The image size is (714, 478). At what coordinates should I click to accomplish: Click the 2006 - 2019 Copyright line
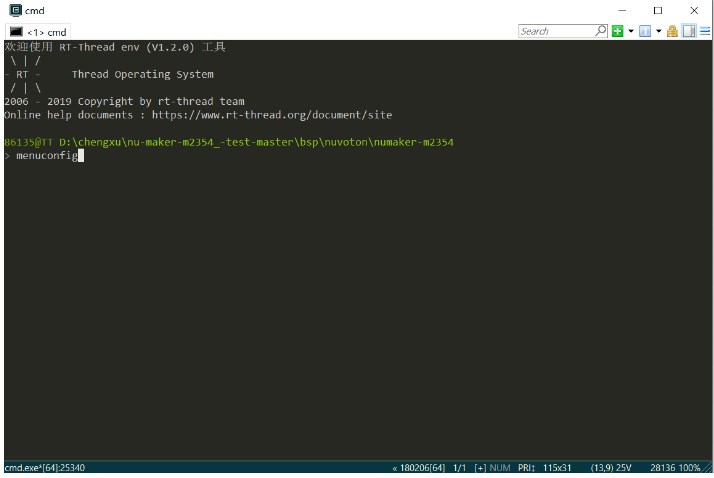click(124, 101)
